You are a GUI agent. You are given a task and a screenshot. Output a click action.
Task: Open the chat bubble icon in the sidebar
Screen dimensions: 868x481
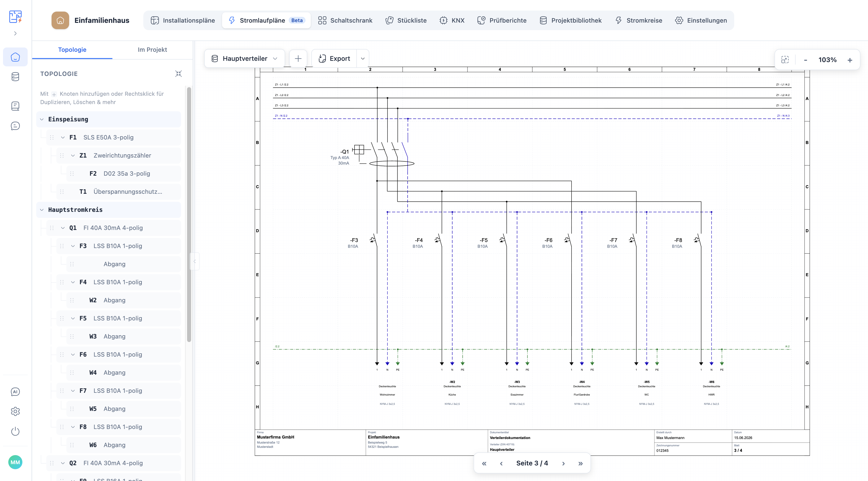[15, 126]
